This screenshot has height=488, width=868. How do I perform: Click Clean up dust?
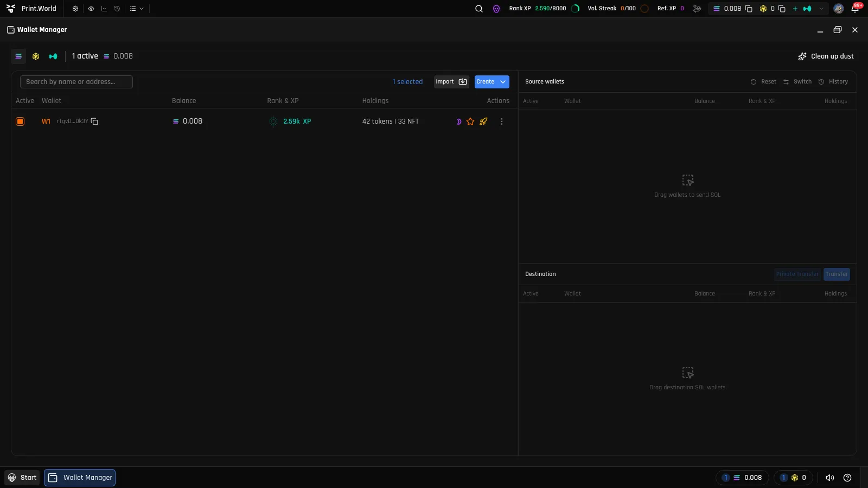coord(826,56)
